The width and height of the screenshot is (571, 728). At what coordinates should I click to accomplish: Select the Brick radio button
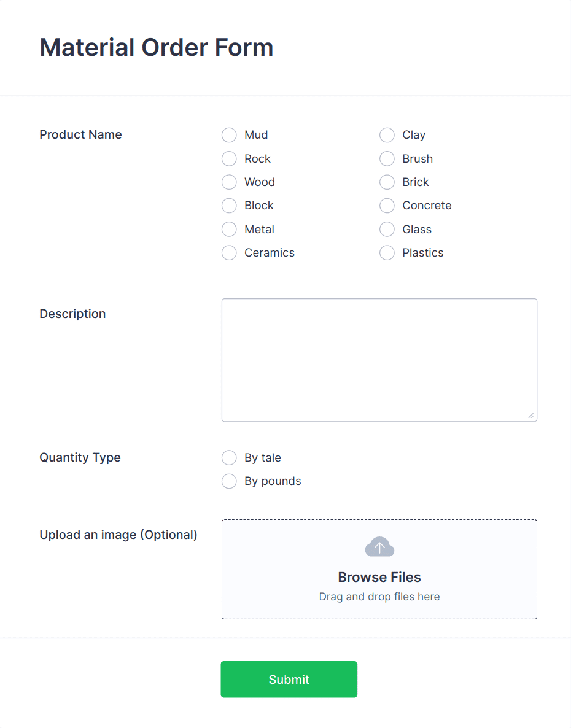pyautogui.click(x=387, y=182)
